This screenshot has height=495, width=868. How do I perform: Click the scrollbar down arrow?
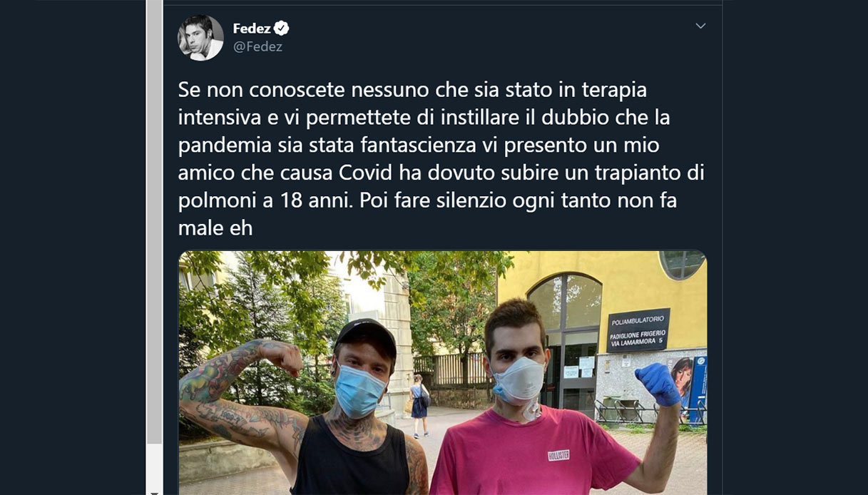pos(154,491)
